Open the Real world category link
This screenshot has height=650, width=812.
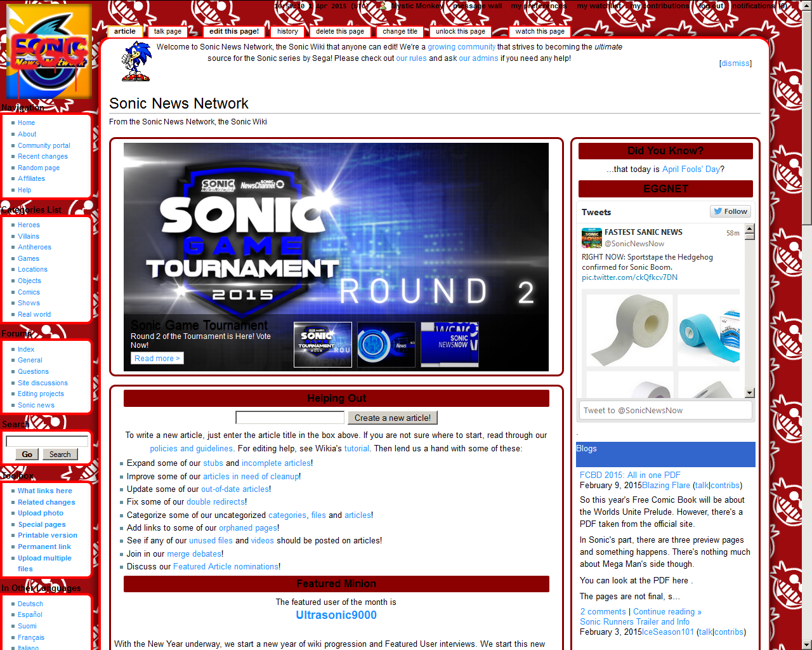click(34, 315)
